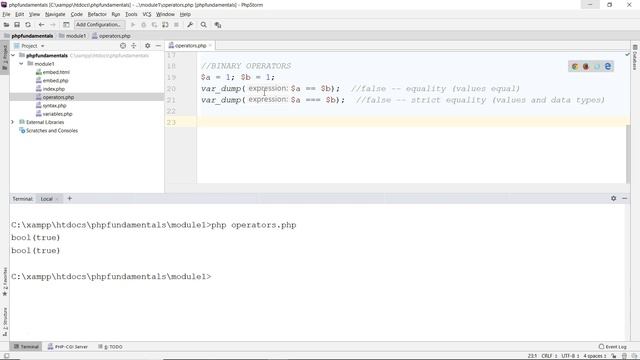The image size is (640, 360).
Task: Collapse the module1 folder
Action: [x=21, y=64]
